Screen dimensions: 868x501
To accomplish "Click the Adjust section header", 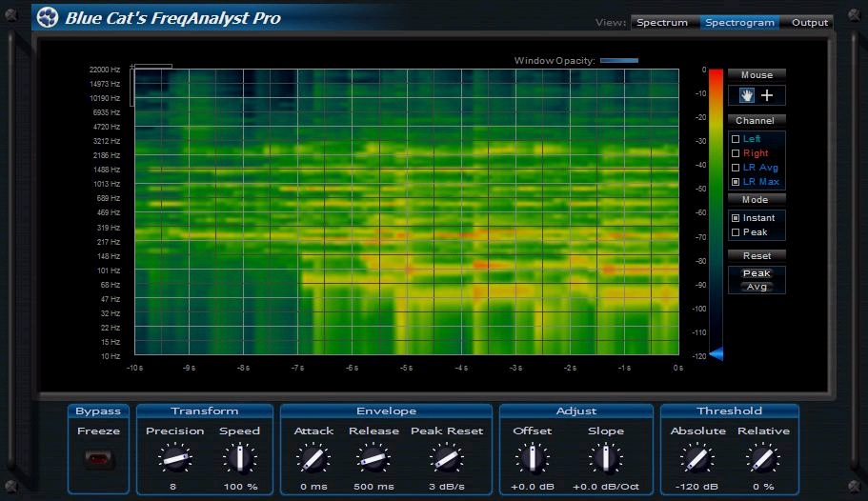I will click(576, 411).
